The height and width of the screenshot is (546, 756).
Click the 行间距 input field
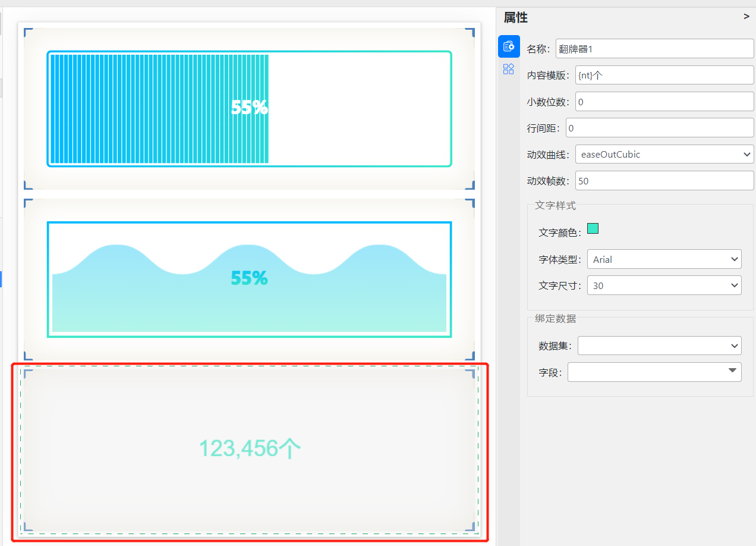(660, 128)
